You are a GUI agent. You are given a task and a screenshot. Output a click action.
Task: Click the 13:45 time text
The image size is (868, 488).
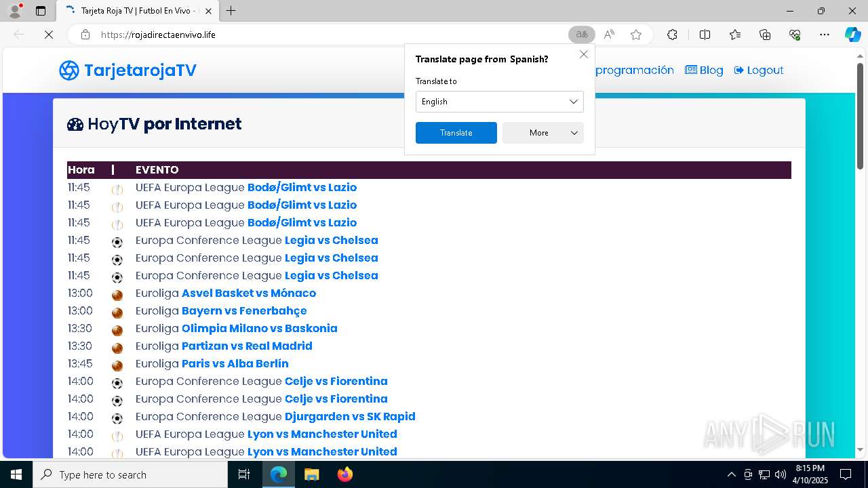[x=80, y=363]
